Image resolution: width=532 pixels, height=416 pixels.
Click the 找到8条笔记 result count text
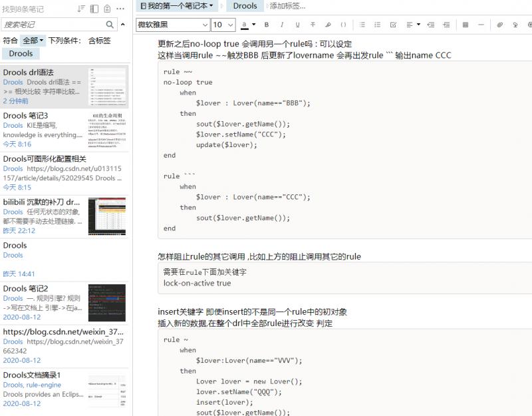[x=23, y=9]
